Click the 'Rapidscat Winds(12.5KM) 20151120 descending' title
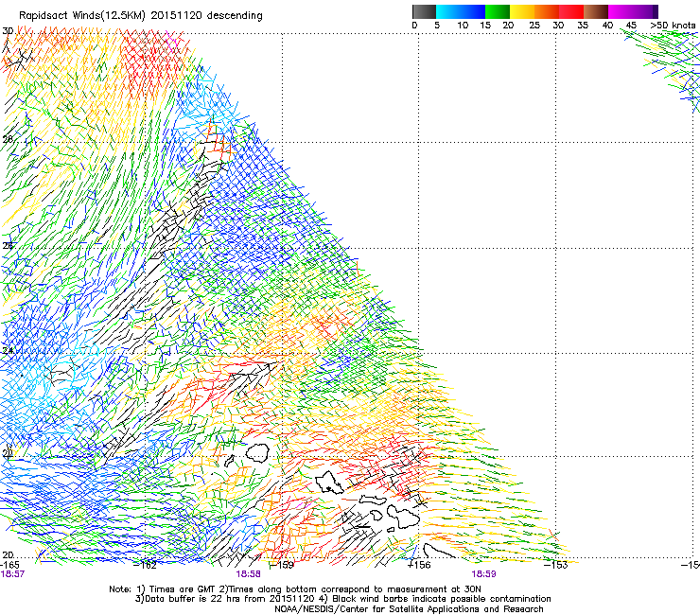This screenshot has width=700, height=615. 141,16
